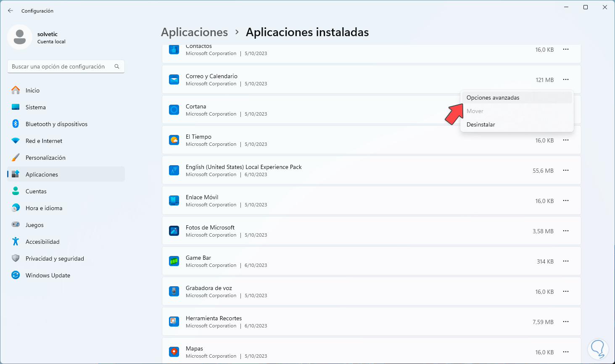Click the Enlace Móvil app icon

point(174,200)
